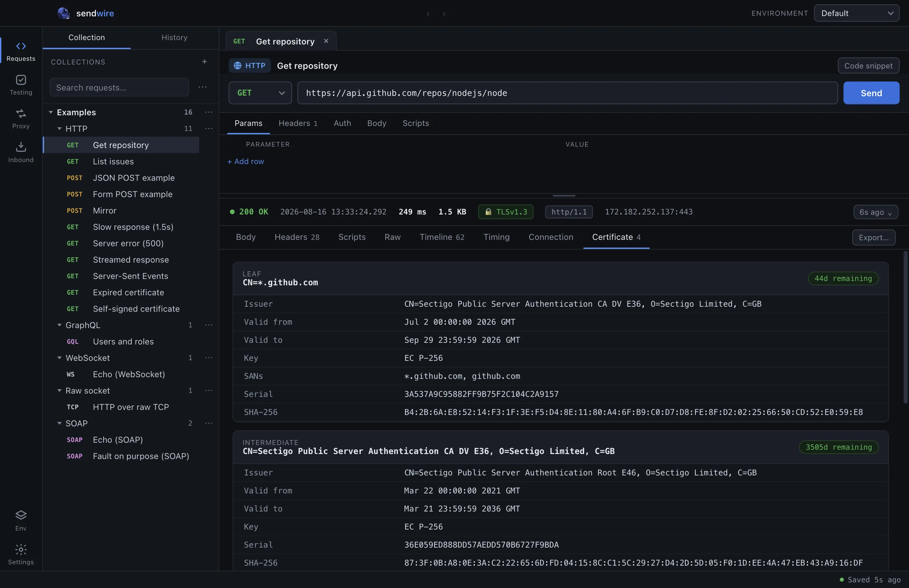The image size is (909, 588).
Task: Add a new collection with plus icon
Action: point(204,61)
